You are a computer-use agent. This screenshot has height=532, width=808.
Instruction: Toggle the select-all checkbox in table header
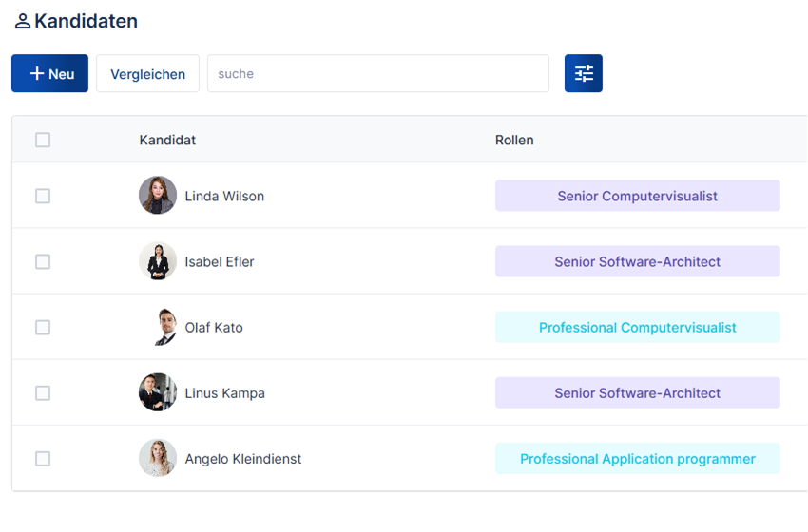click(43, 140)
